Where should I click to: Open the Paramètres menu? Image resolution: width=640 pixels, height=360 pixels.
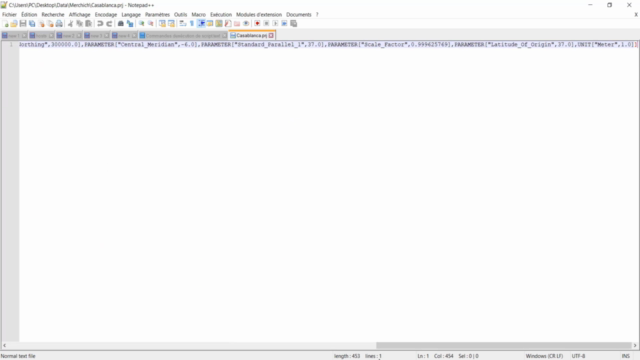point(157,15)
